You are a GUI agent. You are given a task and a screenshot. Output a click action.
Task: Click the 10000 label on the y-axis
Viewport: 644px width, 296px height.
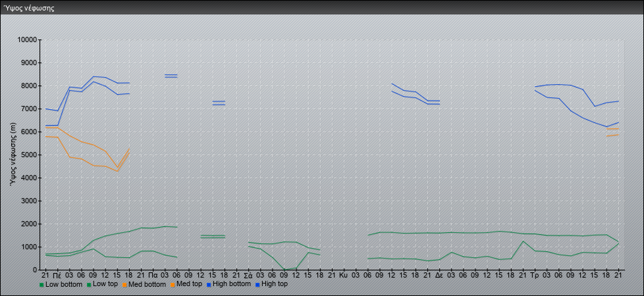26,40
